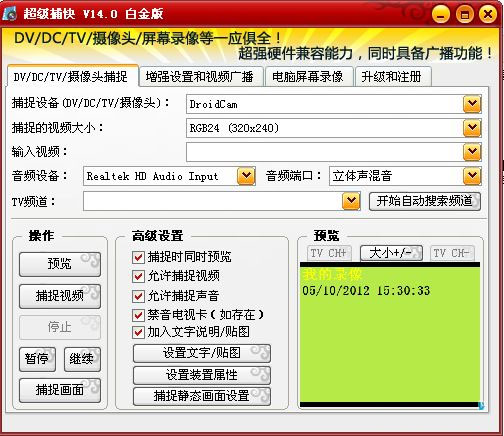Click the app logo icon in title bar
The image size is (504, 436).
point(9,14)
